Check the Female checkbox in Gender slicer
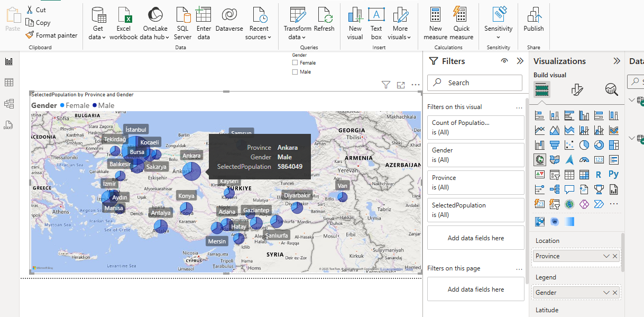The image size is (644, 317). pos(295,63)
